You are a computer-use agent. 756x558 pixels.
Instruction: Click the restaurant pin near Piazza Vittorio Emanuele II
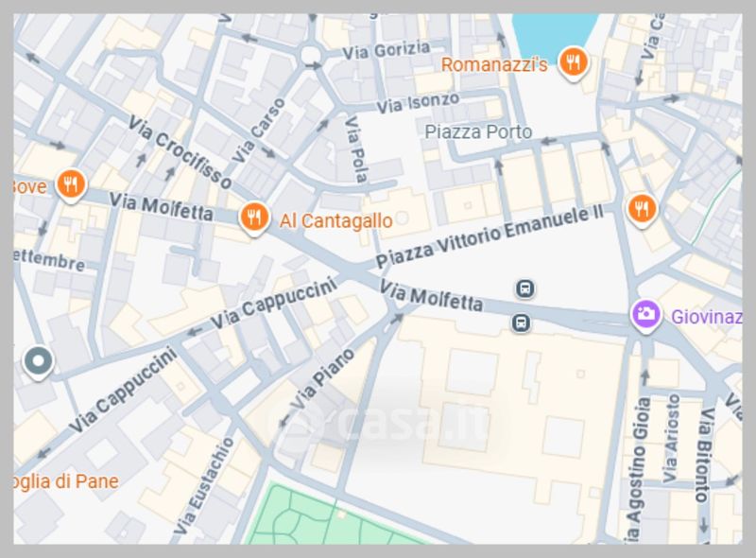click(642, 211)
